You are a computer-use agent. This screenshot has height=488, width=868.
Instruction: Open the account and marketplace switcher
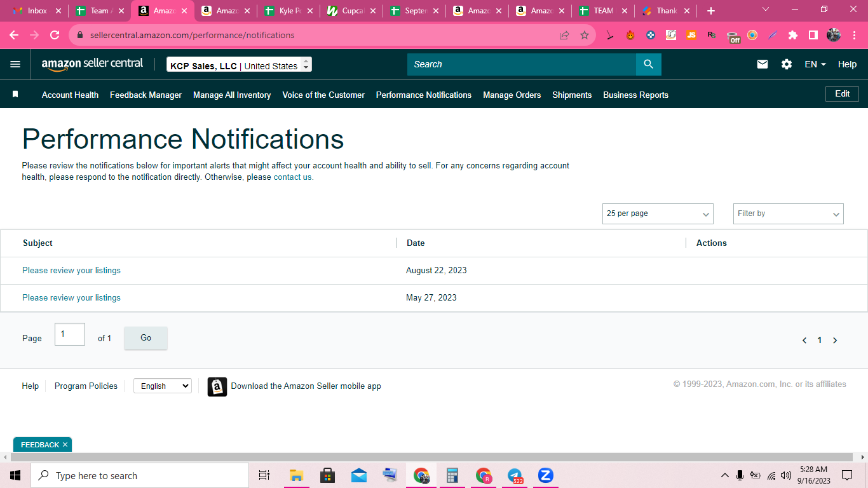pyautogui.click(x=240, y=65)
